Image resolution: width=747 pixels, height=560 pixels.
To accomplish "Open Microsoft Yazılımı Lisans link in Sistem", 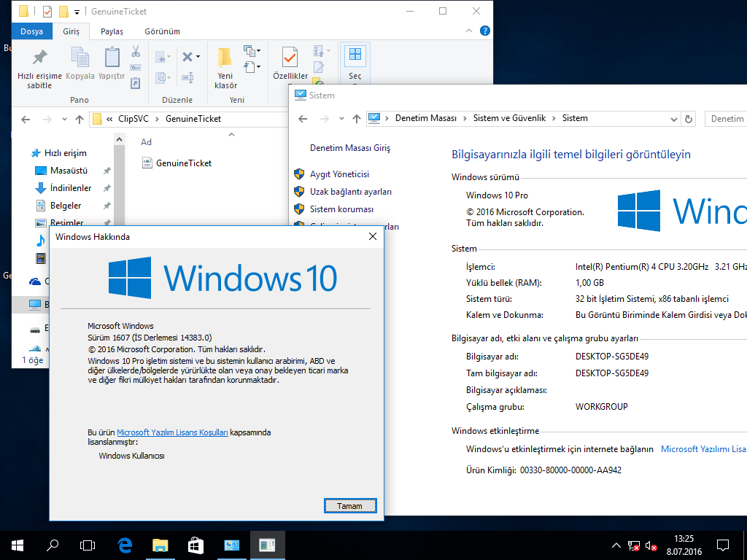I will [703, 449].
